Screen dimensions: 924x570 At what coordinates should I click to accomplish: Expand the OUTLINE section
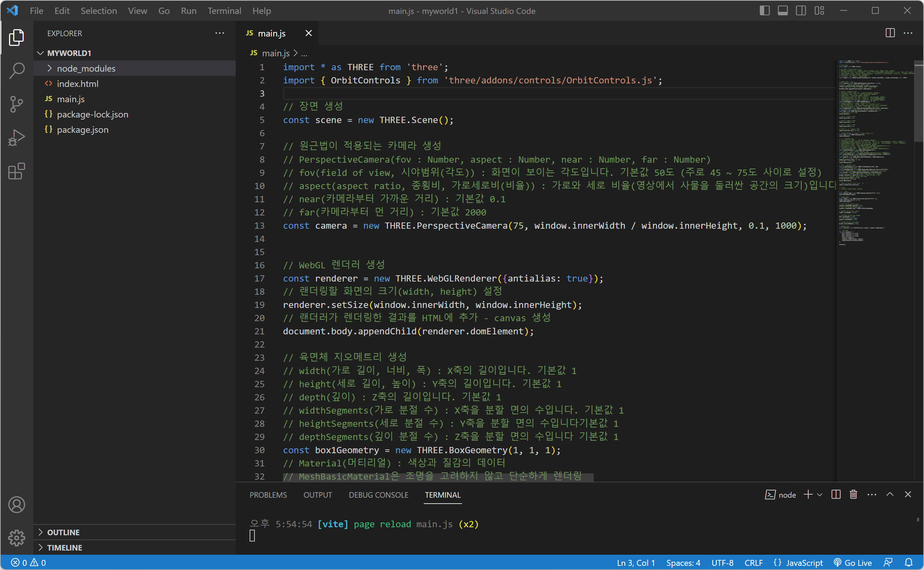(63, 532)
